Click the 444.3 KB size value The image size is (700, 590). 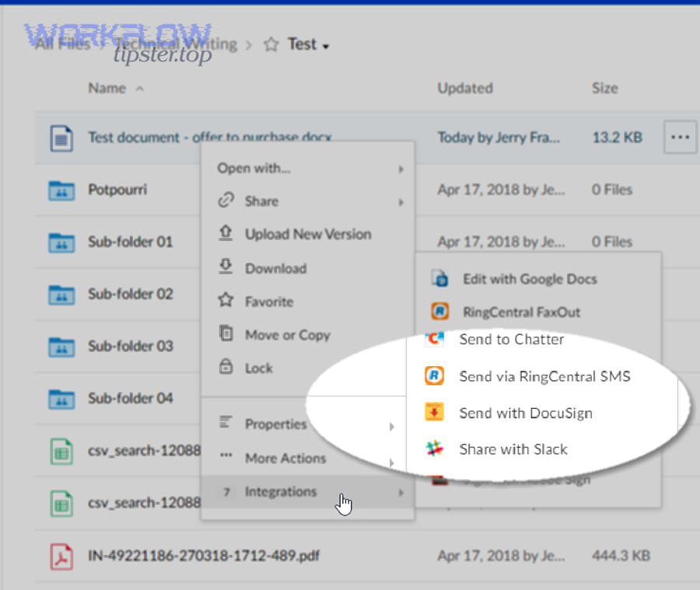[x=621, y=556]
